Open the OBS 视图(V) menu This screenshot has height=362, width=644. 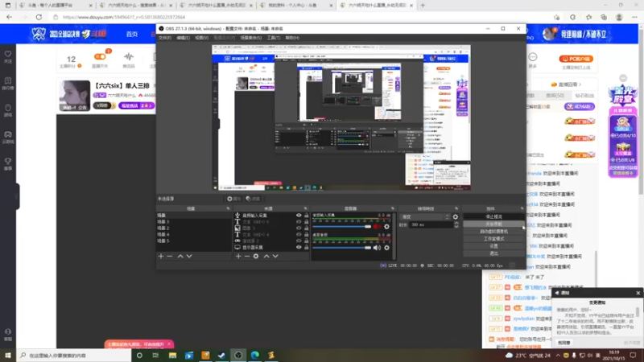(202, 38)
